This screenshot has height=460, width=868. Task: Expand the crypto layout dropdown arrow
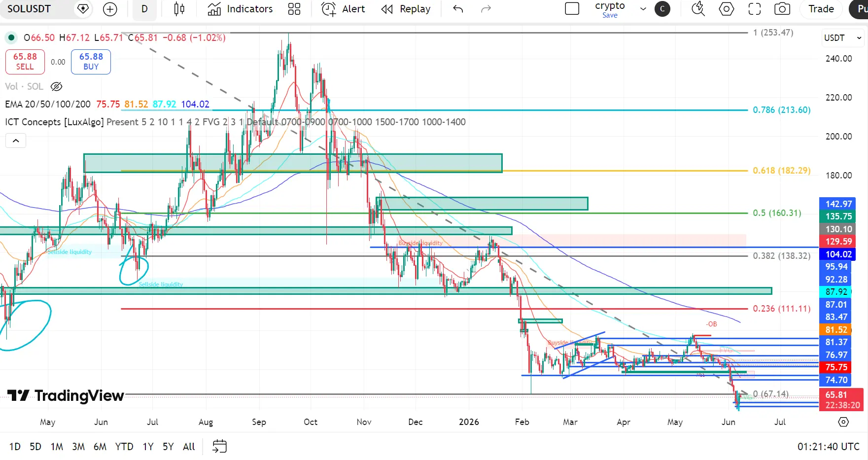tap(643, 9)
